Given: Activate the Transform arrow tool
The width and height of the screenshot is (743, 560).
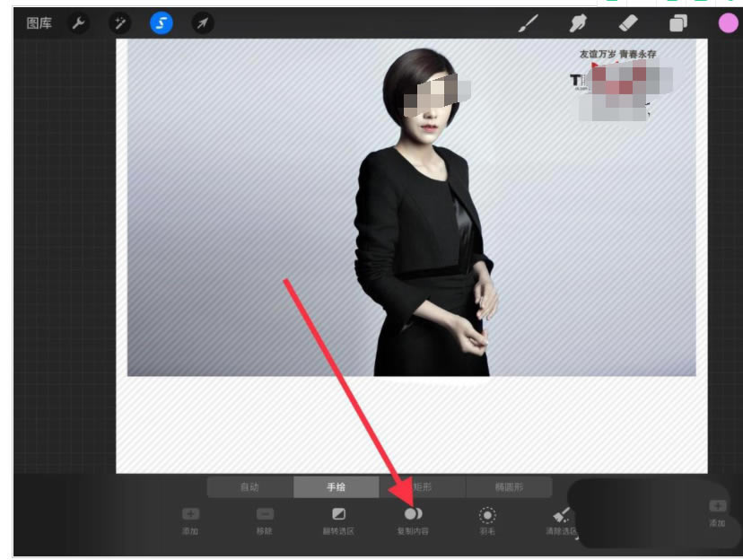Looking at the screenshot, I should (202, 23).
